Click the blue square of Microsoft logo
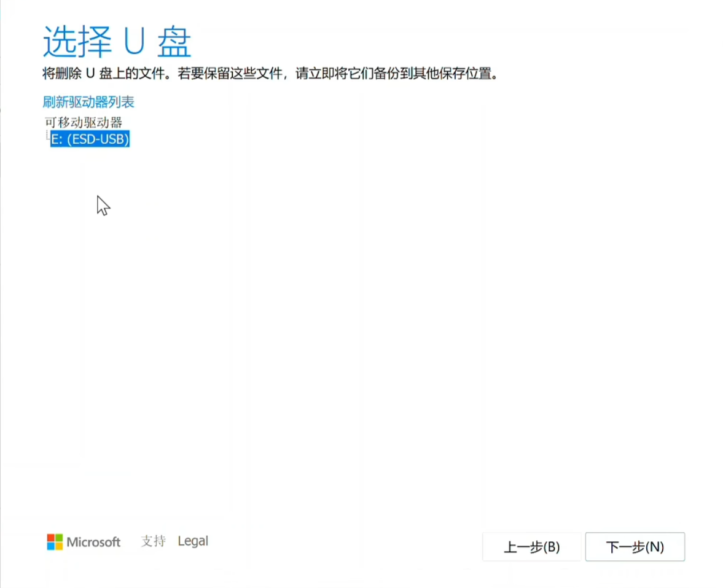Image resolution: width=723 pixels, height=588 pixels. click(x=51, y=546)
